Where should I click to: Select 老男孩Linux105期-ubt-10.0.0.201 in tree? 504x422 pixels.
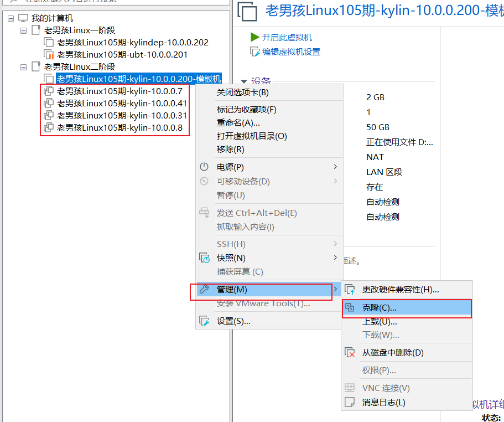pyautogui.click(x=122, y=55)
